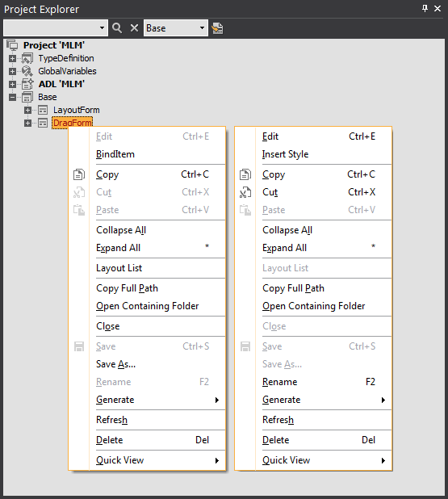Collapse the Base tree node
The width and height of the screenshot is (448, 499).
coord(12,97)
